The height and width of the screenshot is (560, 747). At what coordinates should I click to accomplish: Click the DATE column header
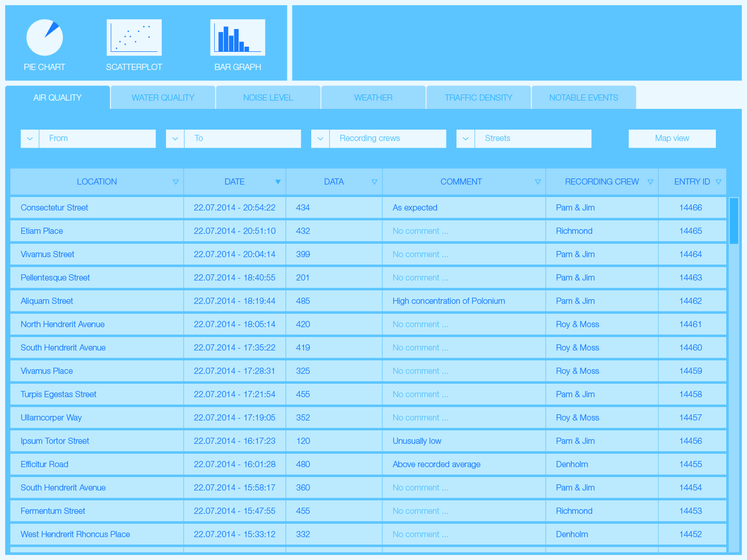pyautogui.click(x=234, y=182)
